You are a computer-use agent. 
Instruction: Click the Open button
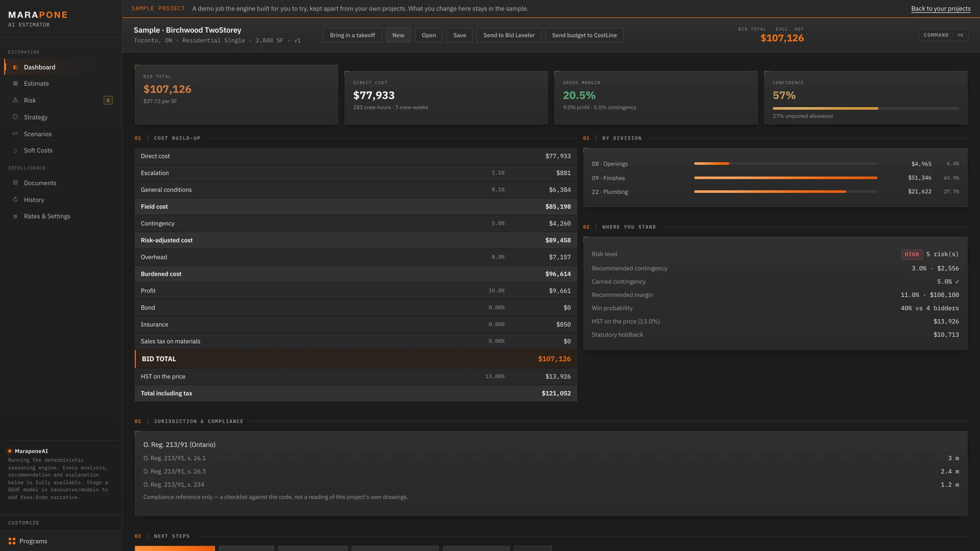[429, 35]
